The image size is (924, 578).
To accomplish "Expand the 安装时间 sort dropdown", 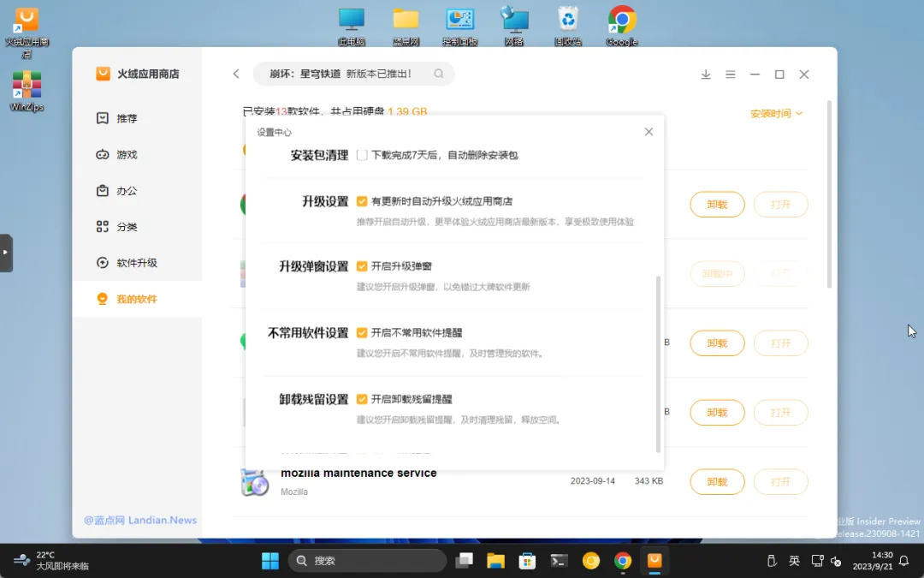I will (776, 113).
